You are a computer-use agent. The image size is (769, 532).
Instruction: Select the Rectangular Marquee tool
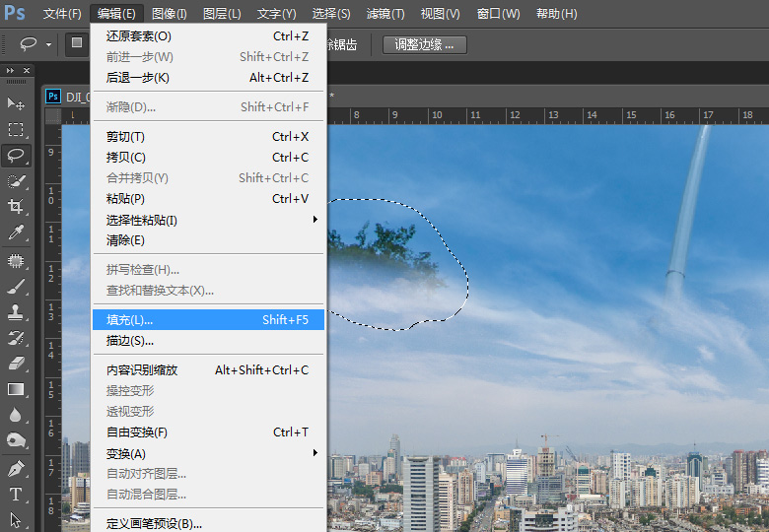(16, 129)
